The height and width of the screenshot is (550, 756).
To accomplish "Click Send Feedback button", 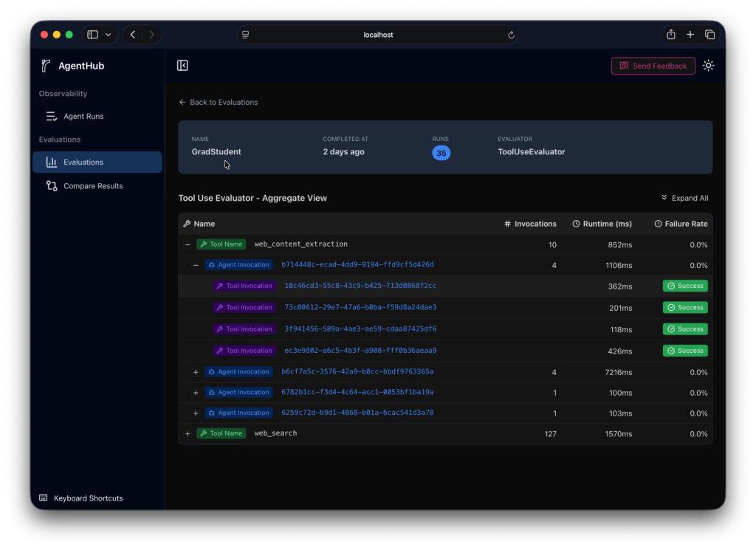I will [653, 66].
